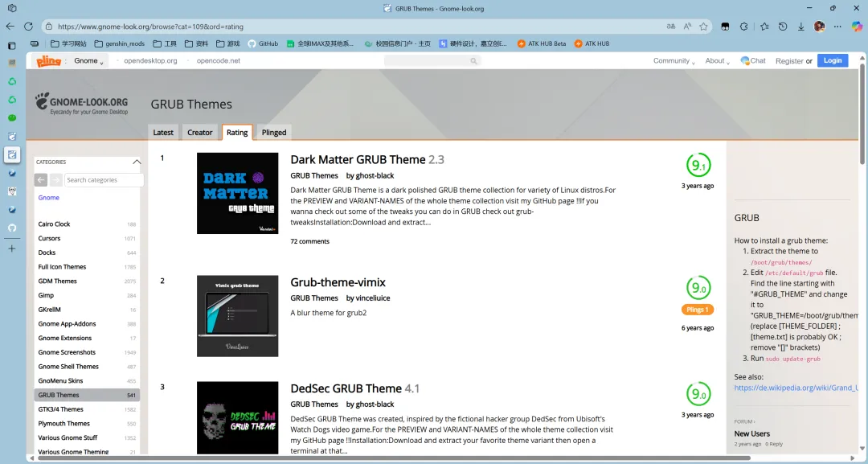Click the Login button
The image size is (868, 464).
[x=833, y=61]
